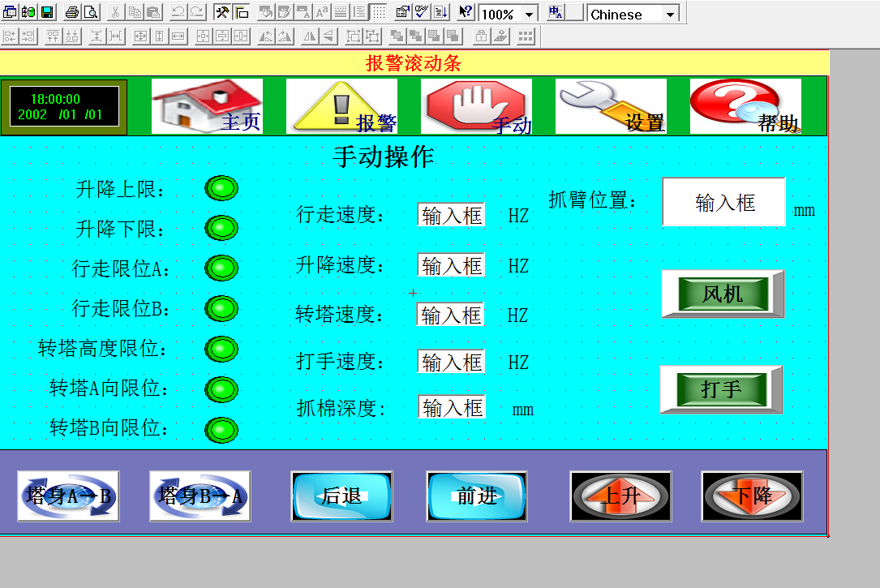Viewport: 880px width, 588px height.
Task: Switch to the 手动 manual page
Action: (x=476, y=106)
